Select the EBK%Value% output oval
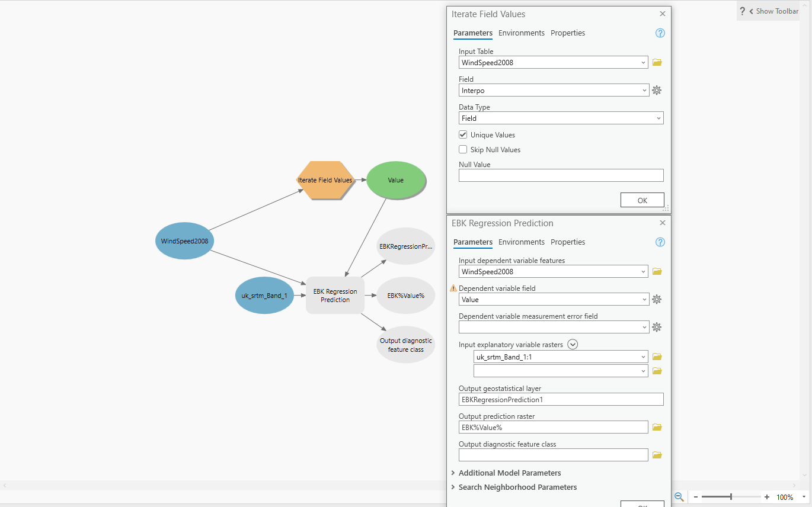Screen dimensions: 812x507 406,295
